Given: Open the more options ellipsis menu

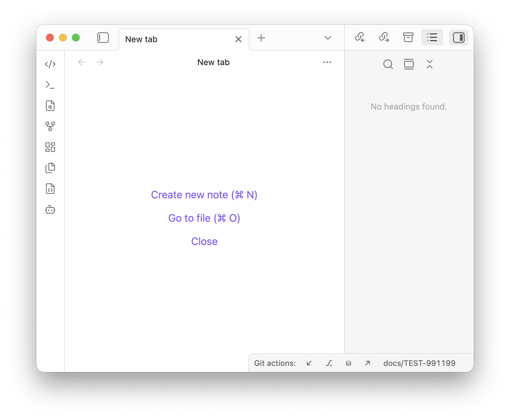Looking at the screenshot, I should (x=327, y=62).
